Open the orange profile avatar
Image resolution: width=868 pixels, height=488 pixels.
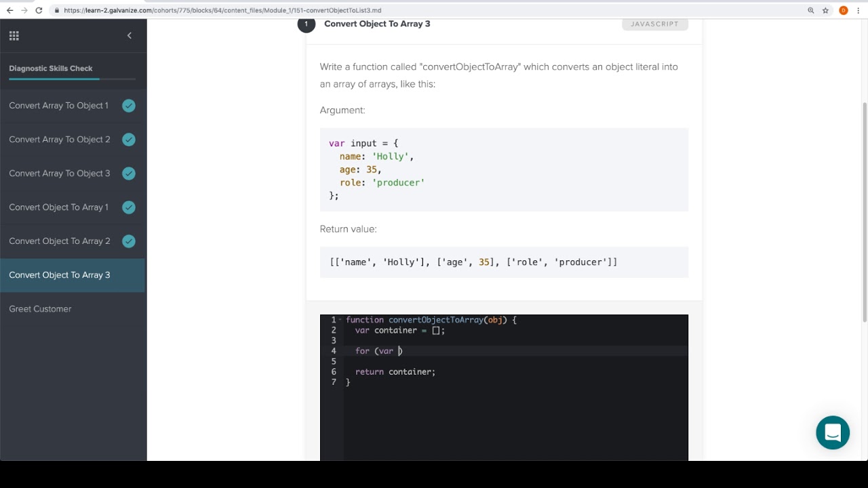tap(844, 10)
